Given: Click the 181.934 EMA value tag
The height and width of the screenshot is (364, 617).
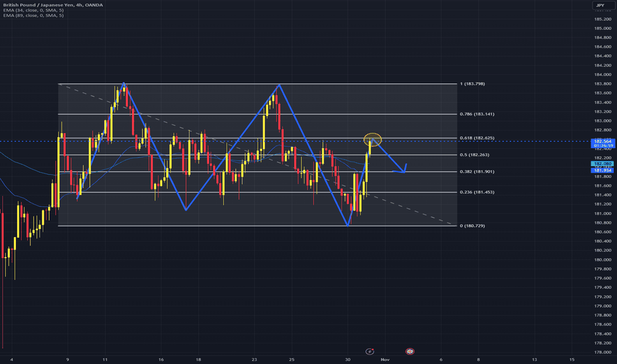Looking at the screenshot, I should coord(602,170).
